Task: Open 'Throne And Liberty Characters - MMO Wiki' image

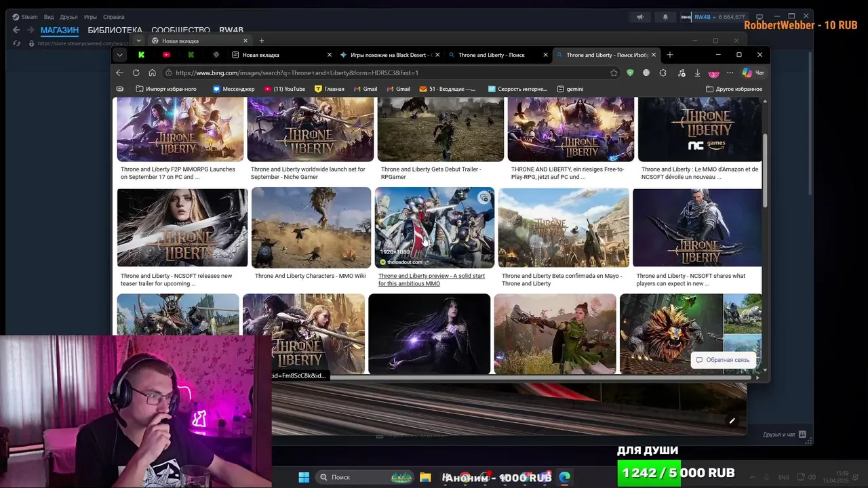Action: (311, 228)
